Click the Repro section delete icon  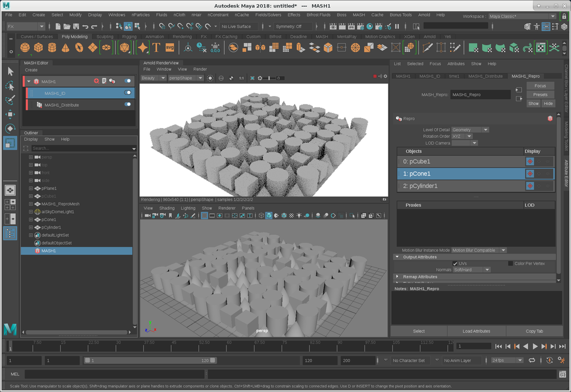pyautogui.click(x=550, y=118)
